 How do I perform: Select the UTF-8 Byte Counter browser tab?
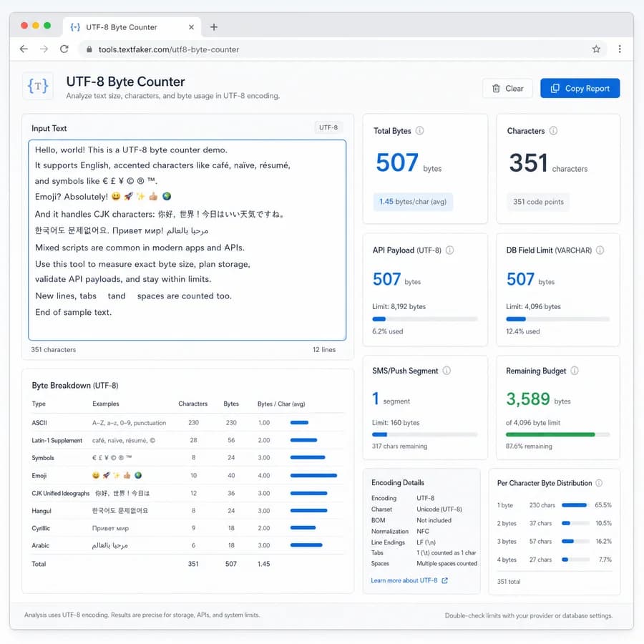pos(132,27)
